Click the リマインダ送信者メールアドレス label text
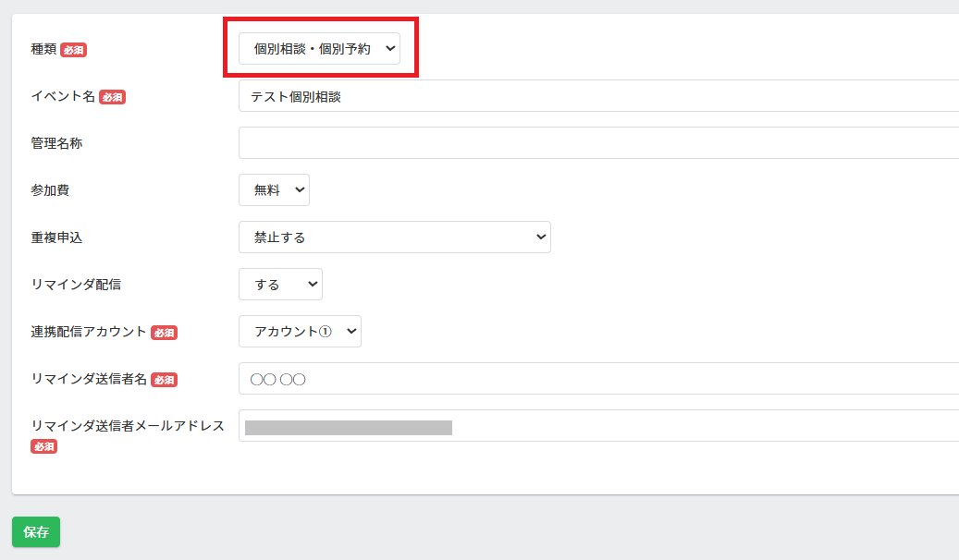Screen dimensions: 959x560 (x=128, y=426)
